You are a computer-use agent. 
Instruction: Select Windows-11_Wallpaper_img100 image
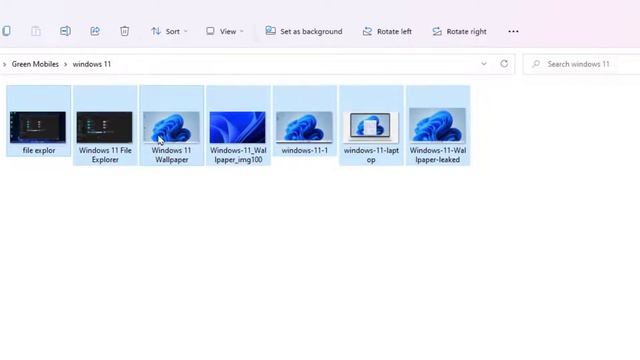pos(238,125)
